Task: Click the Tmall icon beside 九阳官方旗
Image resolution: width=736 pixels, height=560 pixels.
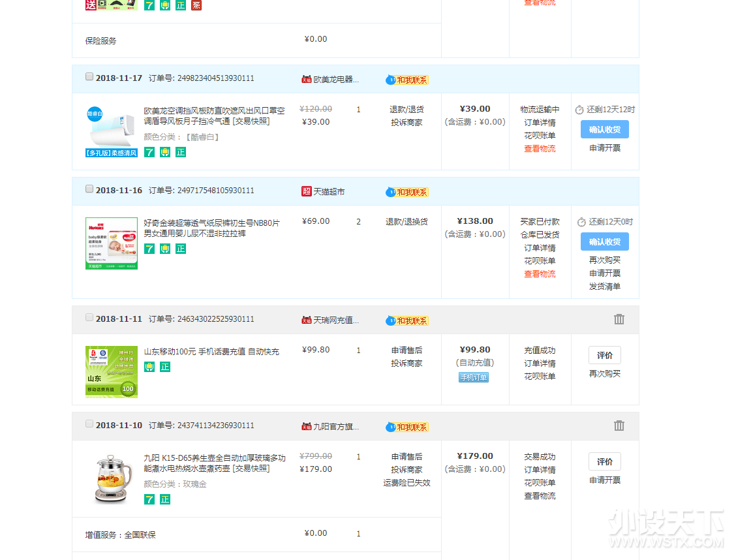Action: [x=307, y=427]
